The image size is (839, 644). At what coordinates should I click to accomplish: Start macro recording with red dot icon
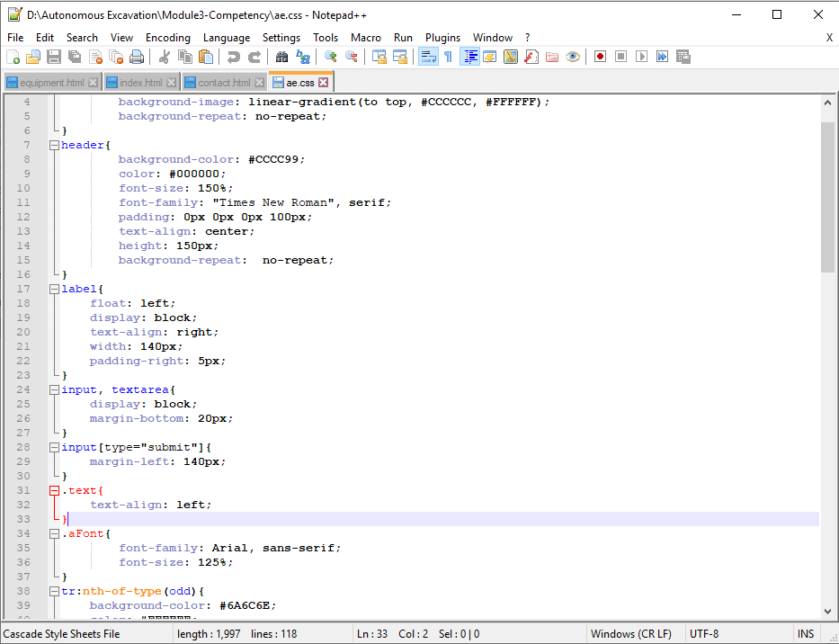tap(600, 57)
